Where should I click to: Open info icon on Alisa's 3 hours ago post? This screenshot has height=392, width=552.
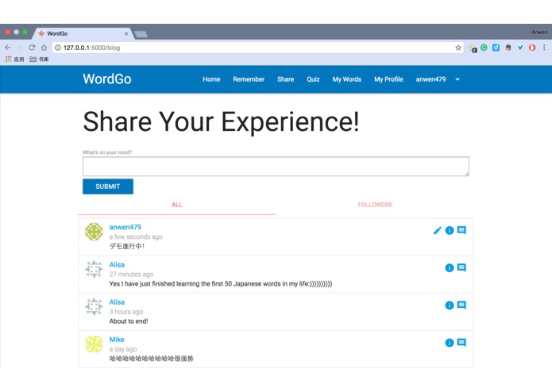[450, 306]
